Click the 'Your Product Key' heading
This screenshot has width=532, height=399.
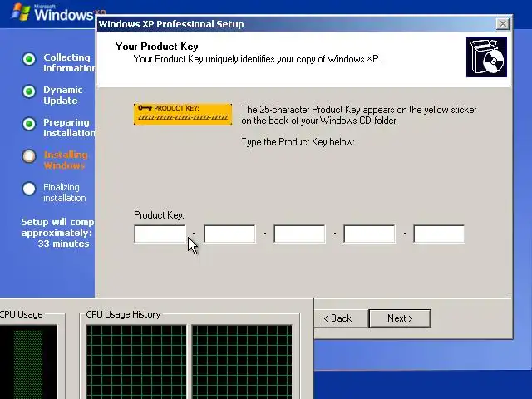(157, 47)
